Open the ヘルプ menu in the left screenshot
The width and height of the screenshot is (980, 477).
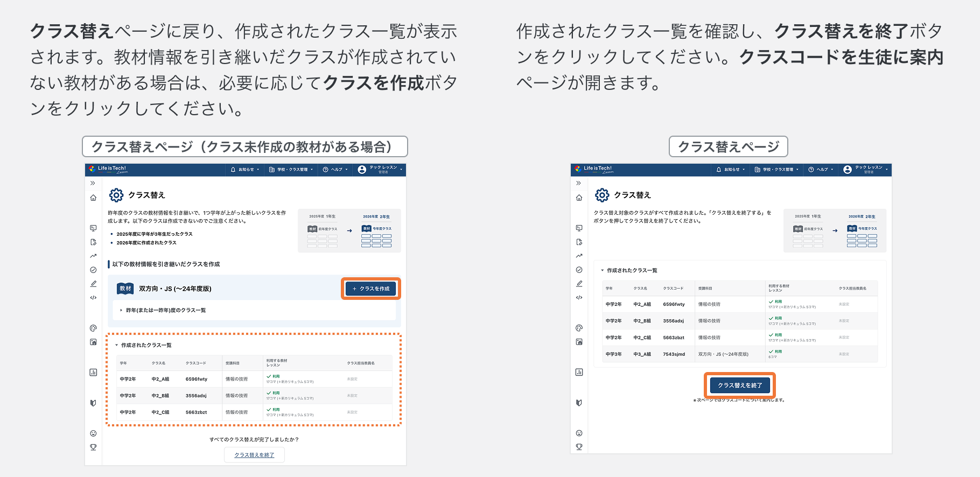[x=335, y=170]
